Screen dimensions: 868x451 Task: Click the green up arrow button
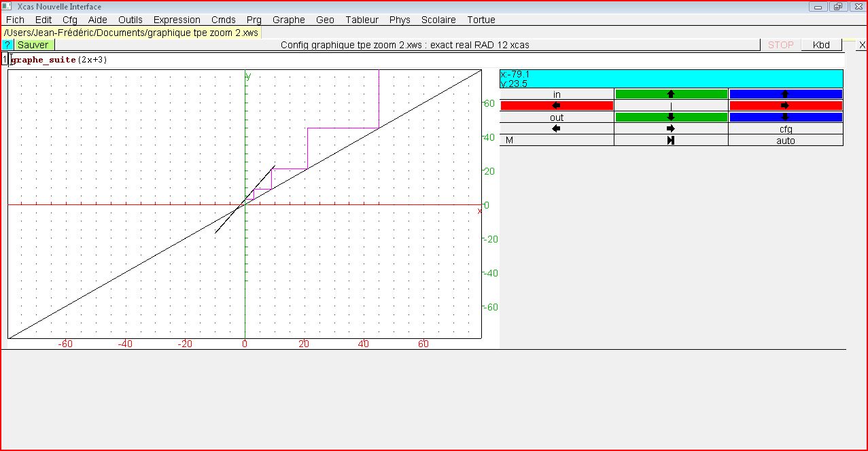click(x=671, y=94)
